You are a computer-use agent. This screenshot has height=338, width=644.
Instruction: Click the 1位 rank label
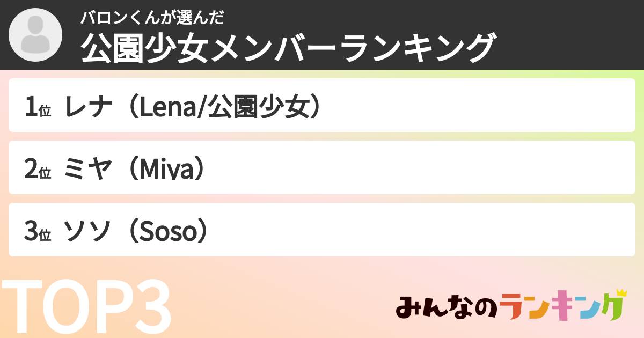38,108
